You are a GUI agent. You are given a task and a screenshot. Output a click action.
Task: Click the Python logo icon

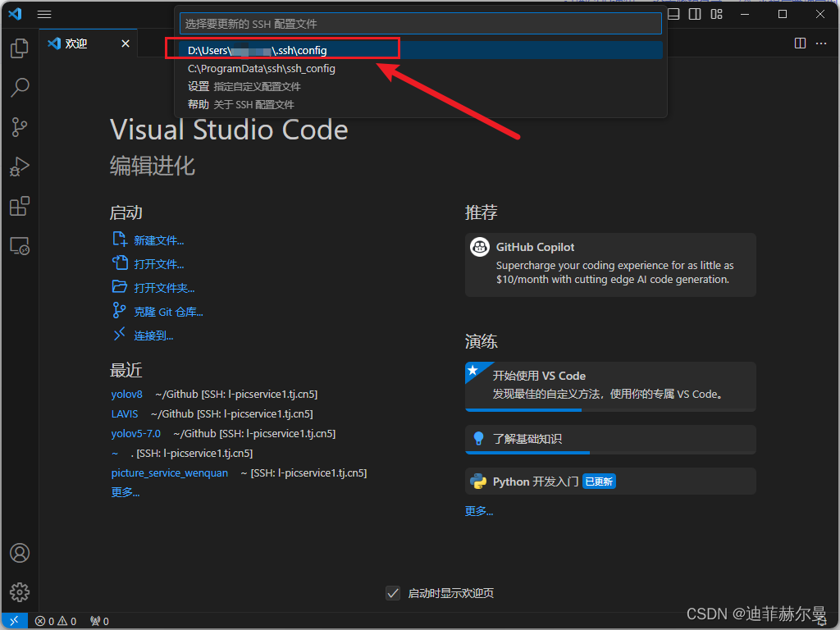(478, 481)
